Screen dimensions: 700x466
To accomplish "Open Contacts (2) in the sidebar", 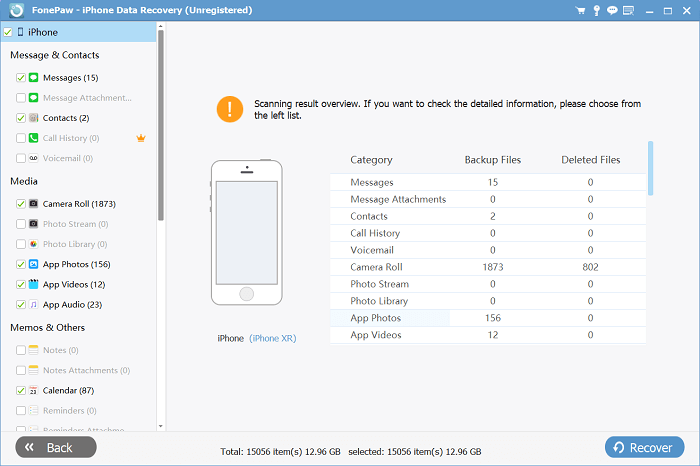I will coord(66,118).
